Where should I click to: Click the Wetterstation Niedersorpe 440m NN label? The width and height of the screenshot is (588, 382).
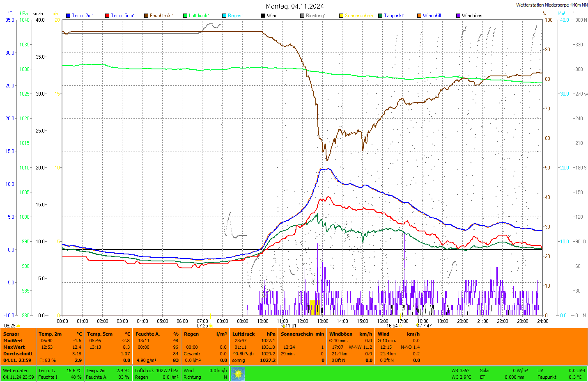tap(551, 5)
